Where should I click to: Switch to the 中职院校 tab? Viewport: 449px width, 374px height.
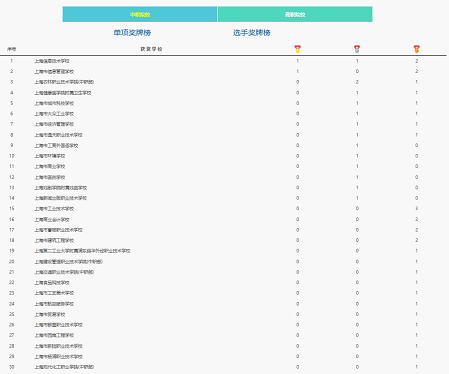tap(140, 14)
